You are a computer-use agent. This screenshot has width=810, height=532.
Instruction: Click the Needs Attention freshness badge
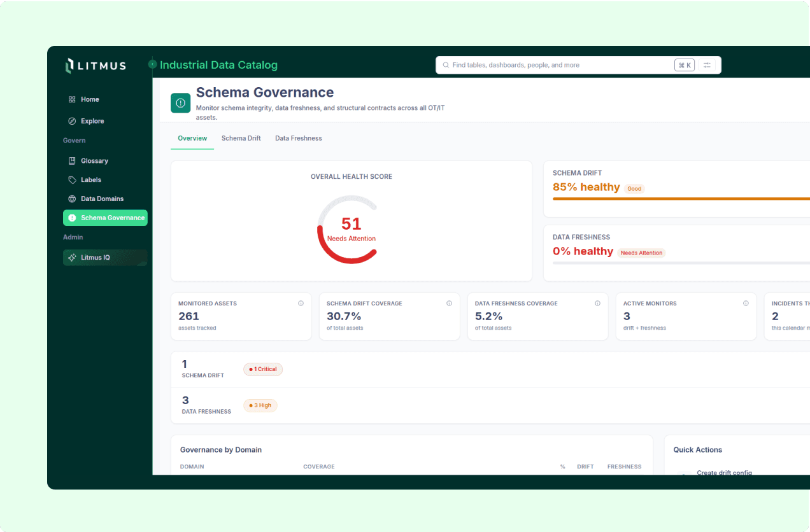tap(641, 253)
